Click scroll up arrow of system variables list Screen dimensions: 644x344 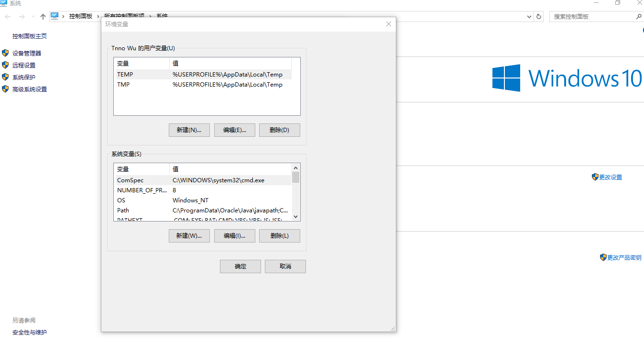pyautogui.click(x=295, y=168)
